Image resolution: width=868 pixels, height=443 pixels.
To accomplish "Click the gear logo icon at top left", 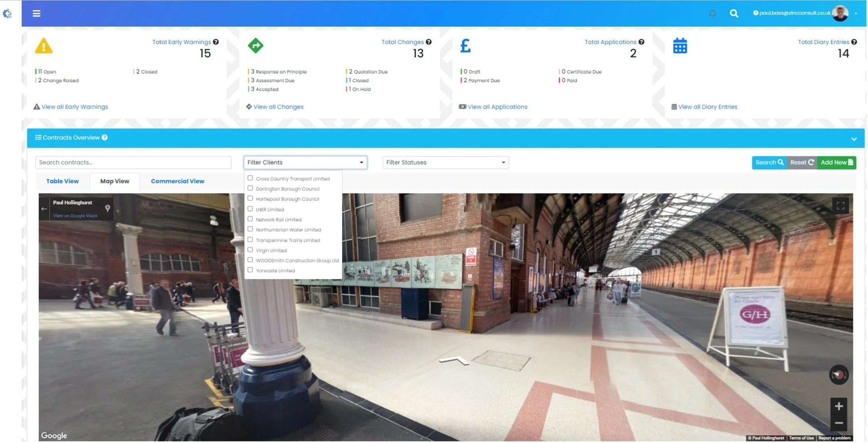I will coord(7,14).
